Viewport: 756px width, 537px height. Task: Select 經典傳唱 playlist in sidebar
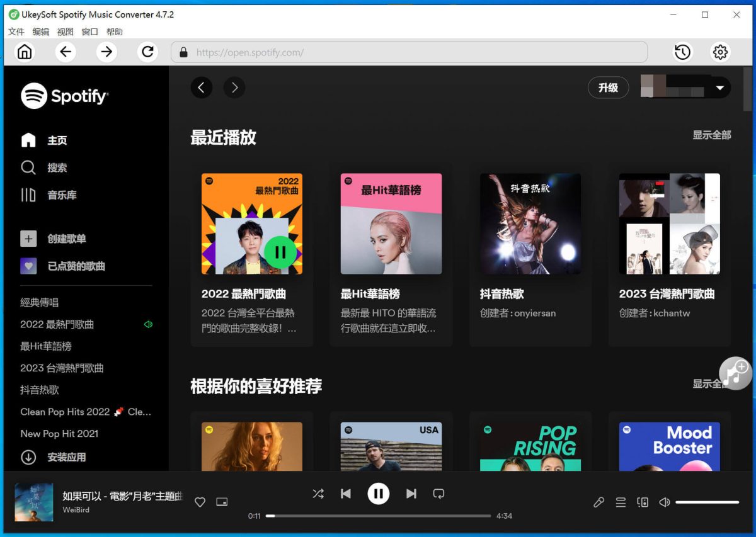39,303
